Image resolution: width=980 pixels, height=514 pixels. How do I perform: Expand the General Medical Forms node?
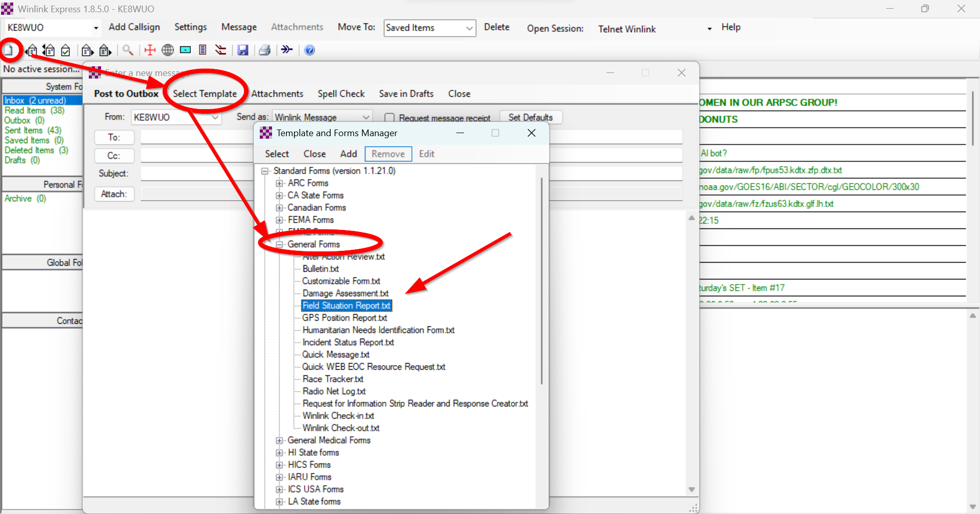click(x=279, y=440)
